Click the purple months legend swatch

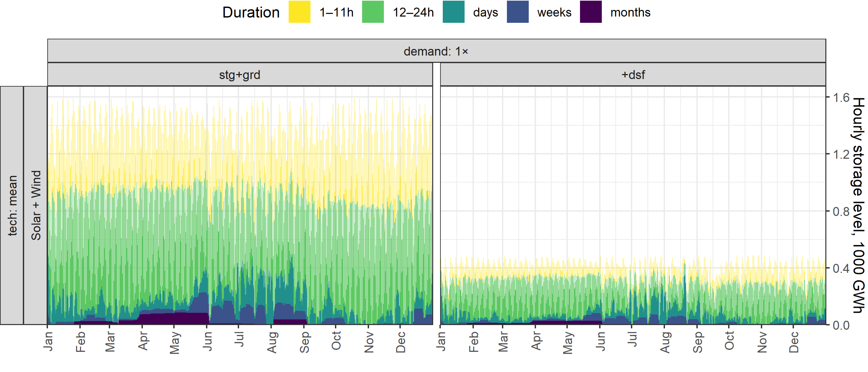pyautogui.click(x=590, y=12)
